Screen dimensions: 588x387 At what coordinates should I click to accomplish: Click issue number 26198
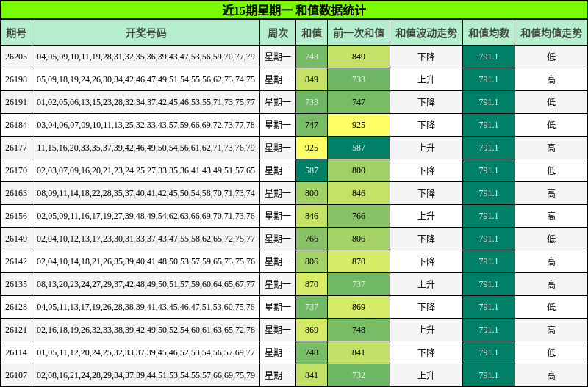(x=16, y=79)
